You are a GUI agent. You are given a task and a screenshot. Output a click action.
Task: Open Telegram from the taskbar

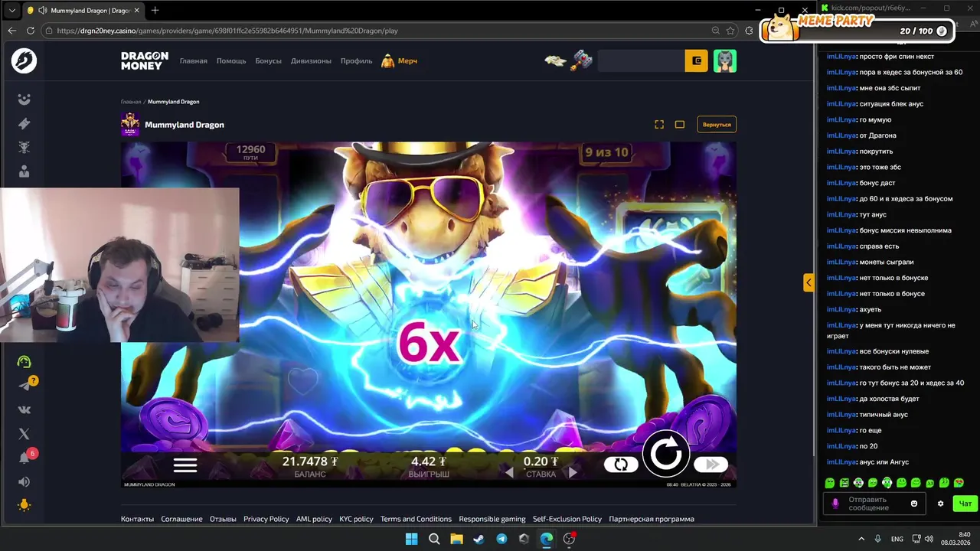pos(501,539)
